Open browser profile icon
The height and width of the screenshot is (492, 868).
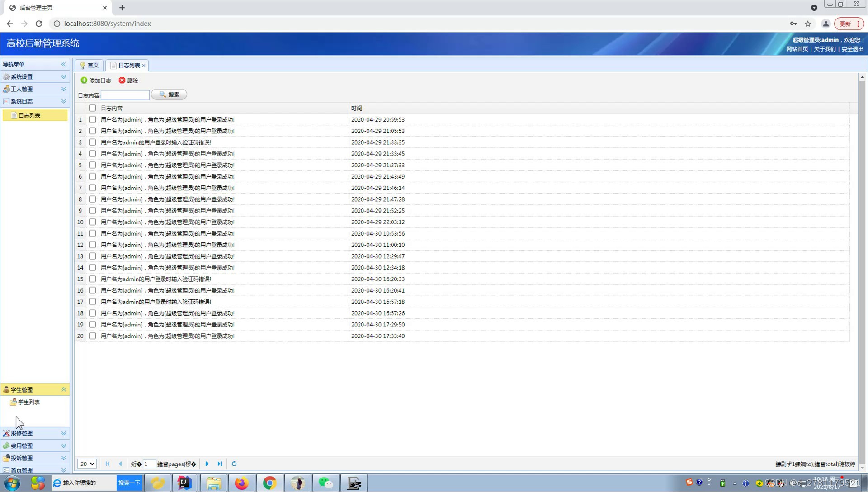826,24
